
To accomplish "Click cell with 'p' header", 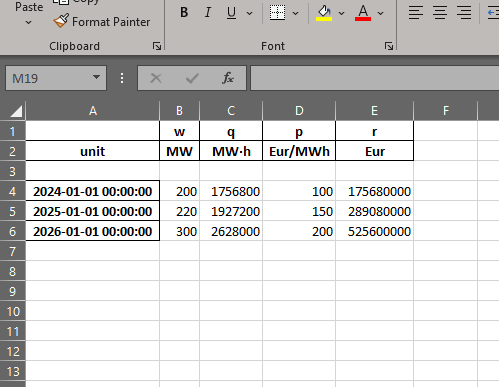I will [x=299, y=131].
